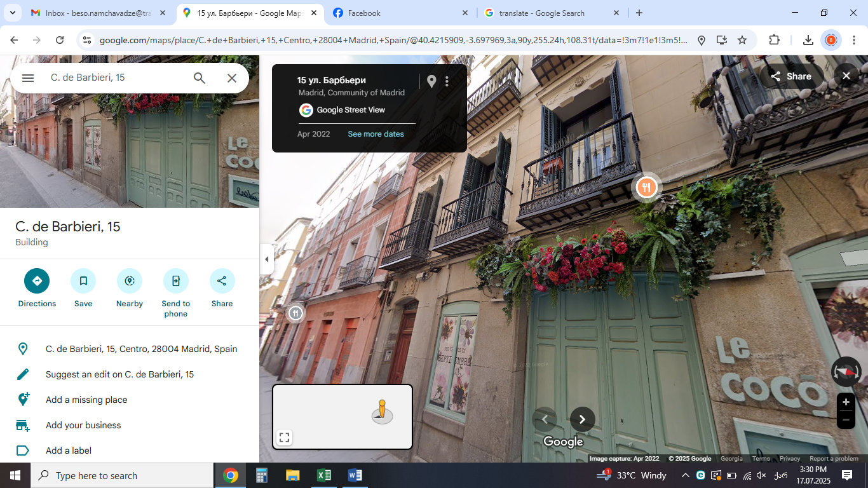Switch to the Gmail Inbox tab
This screenshot has width=868, height=488.
98,13
